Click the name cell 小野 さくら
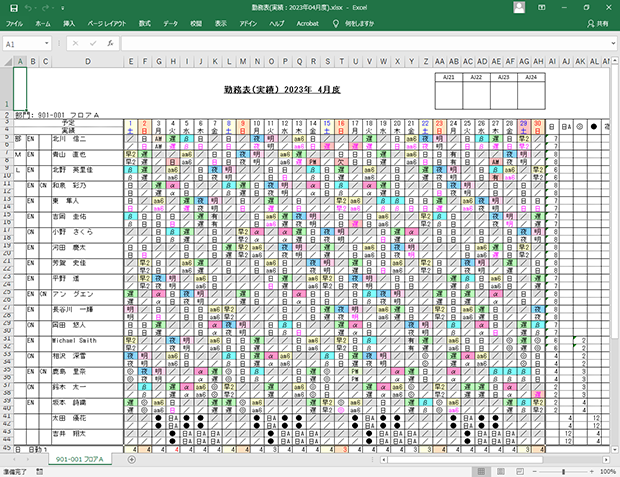 pyautogui.click(x=87, y=232)
